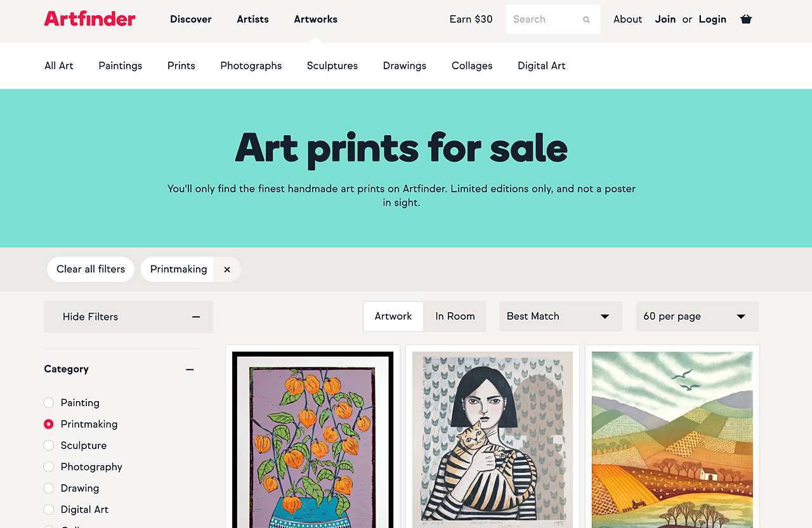Switch to the In Room view
The width and height of the screenshot is (812, 528).
[454, 315]
